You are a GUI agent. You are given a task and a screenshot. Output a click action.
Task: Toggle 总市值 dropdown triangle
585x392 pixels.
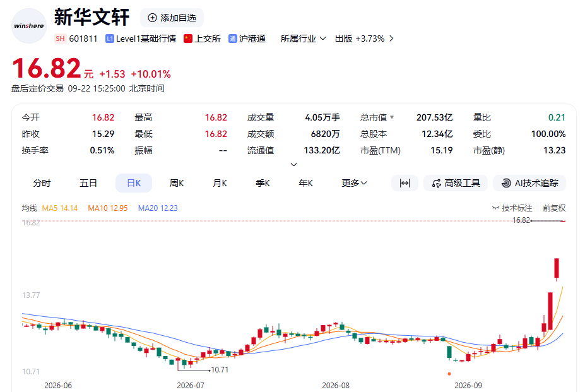(392, 117)
